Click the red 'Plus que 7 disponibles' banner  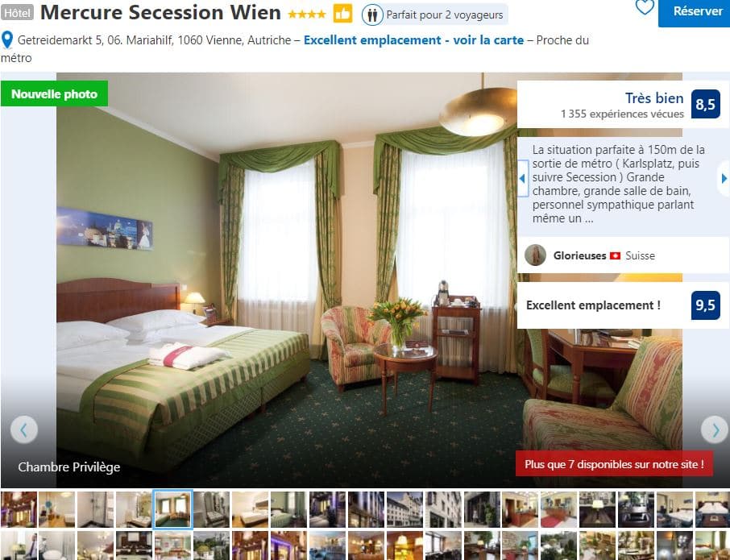(x=614, y=463)
